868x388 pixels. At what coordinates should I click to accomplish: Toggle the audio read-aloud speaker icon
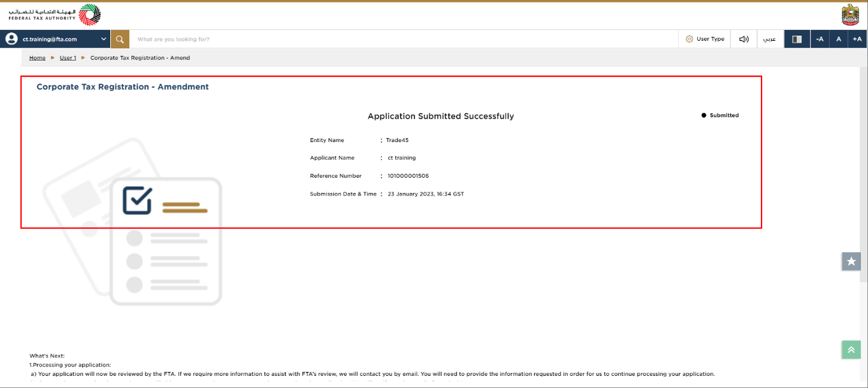[744, 39]
